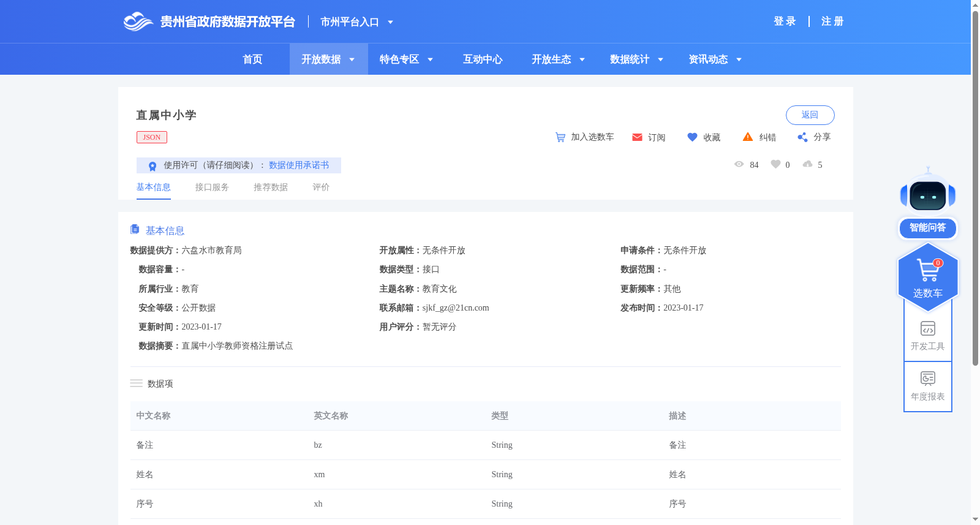
Task: Open the 智能问答 robot assistant
Action: pyautogui.click(x=928, y=203)
